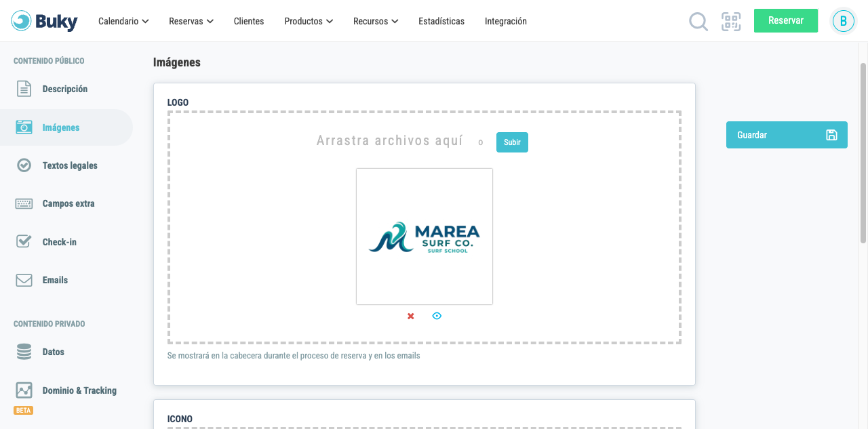Click the Marea Surf Co. logo thumbnail

[x=425, y=237]
